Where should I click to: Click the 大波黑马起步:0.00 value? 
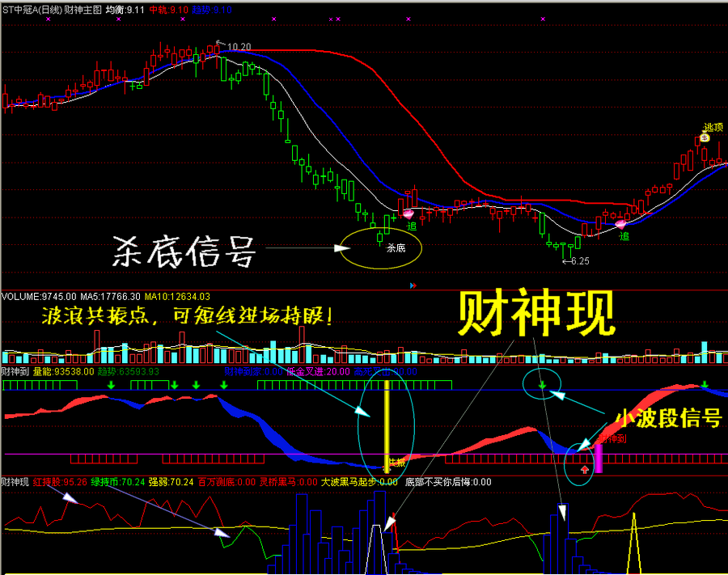pyautogui.click(x=359, y=482)
